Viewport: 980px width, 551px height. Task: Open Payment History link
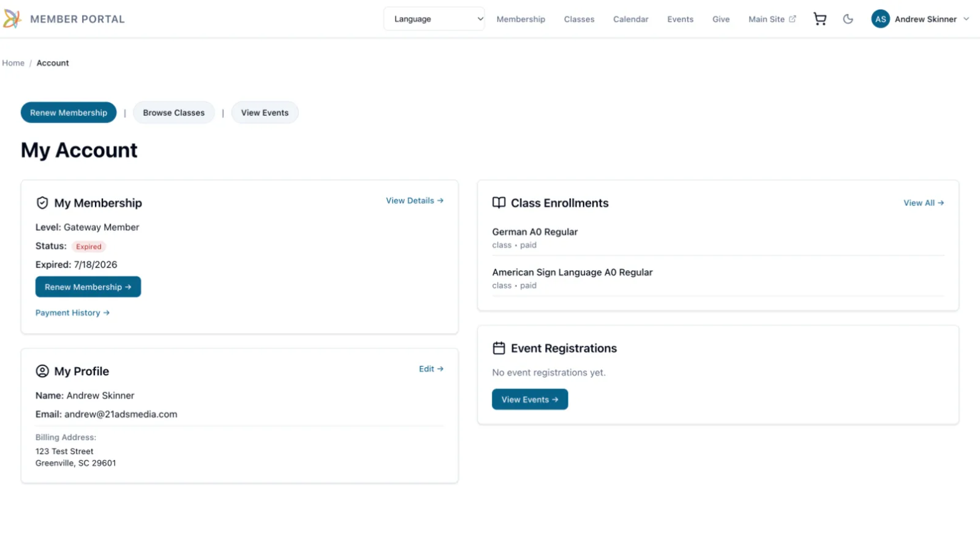(x=72, y=313)
